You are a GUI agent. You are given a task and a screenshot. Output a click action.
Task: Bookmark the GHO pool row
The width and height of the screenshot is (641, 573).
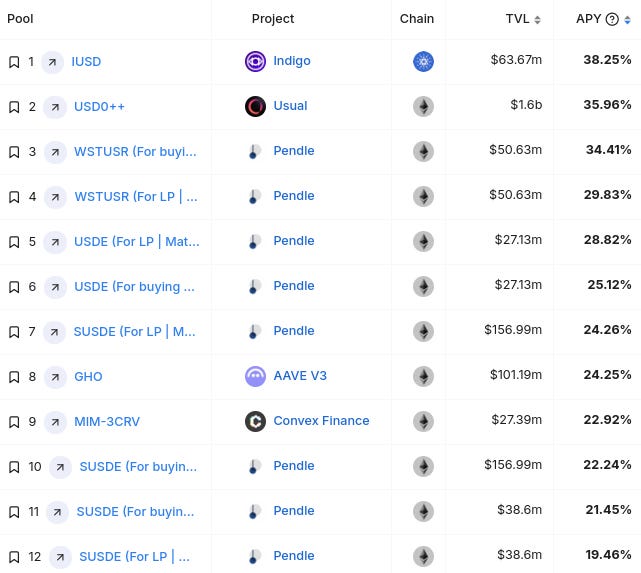pyautogui.click(x=14, y=377)
